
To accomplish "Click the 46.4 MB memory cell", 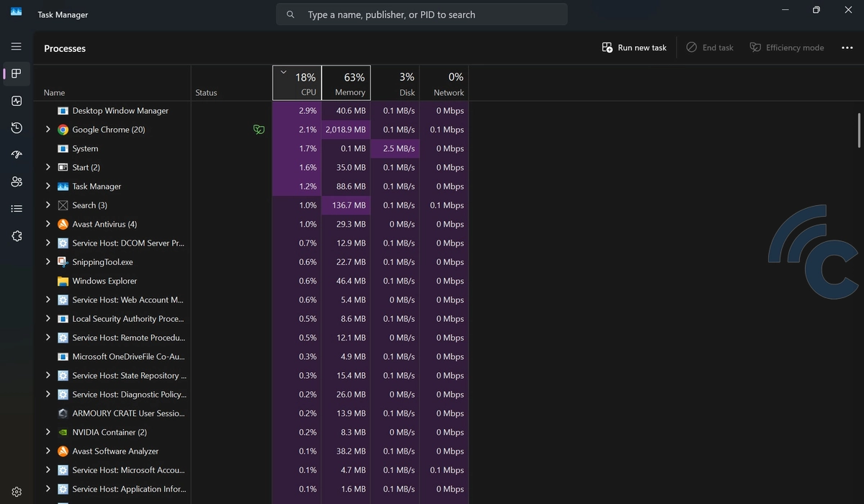I will tap(346, 281).
